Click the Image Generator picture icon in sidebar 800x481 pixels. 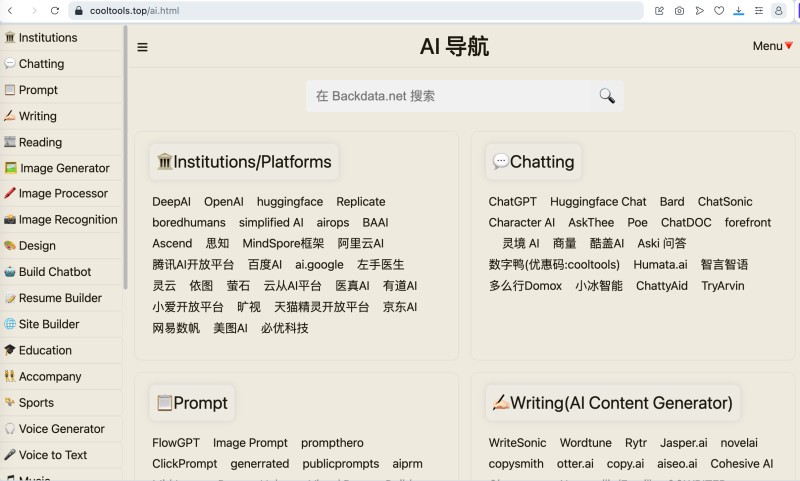10,168
